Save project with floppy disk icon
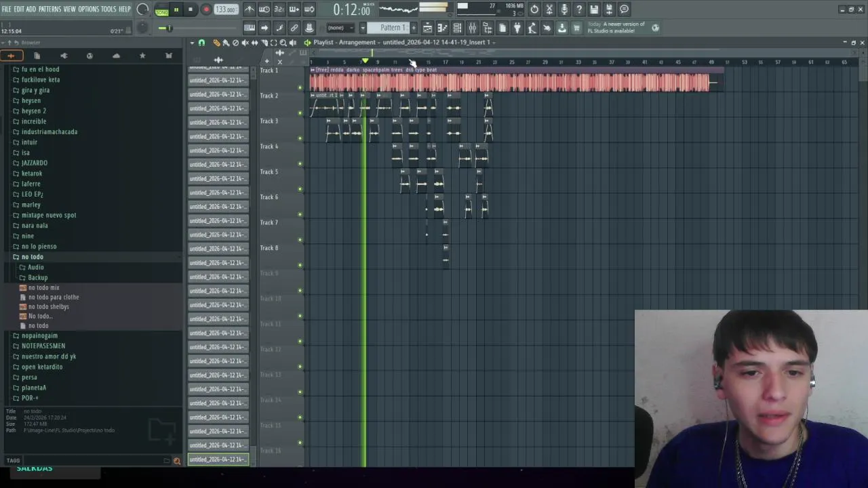 coord(594,9)
